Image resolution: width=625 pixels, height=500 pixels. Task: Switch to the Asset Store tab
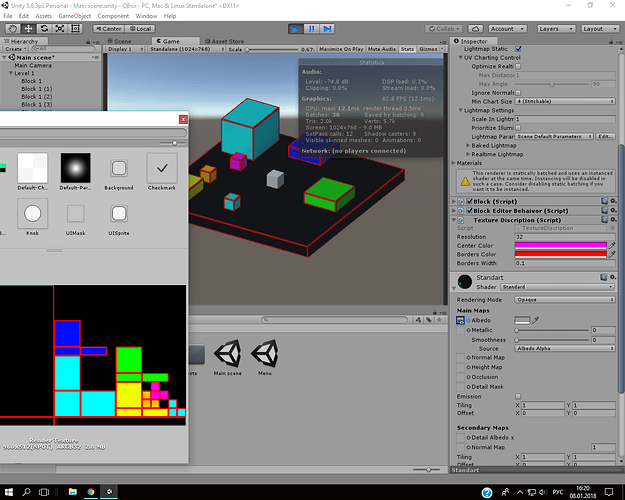224,41
